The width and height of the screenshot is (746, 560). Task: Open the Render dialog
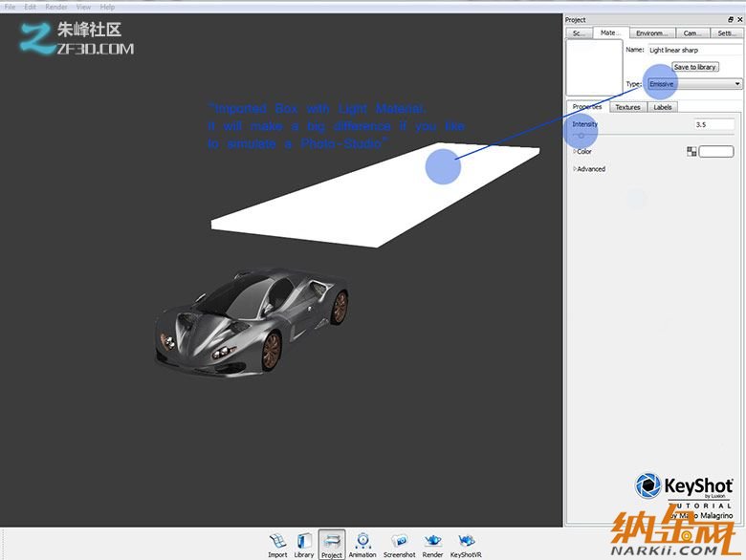(x=432, y=544)
